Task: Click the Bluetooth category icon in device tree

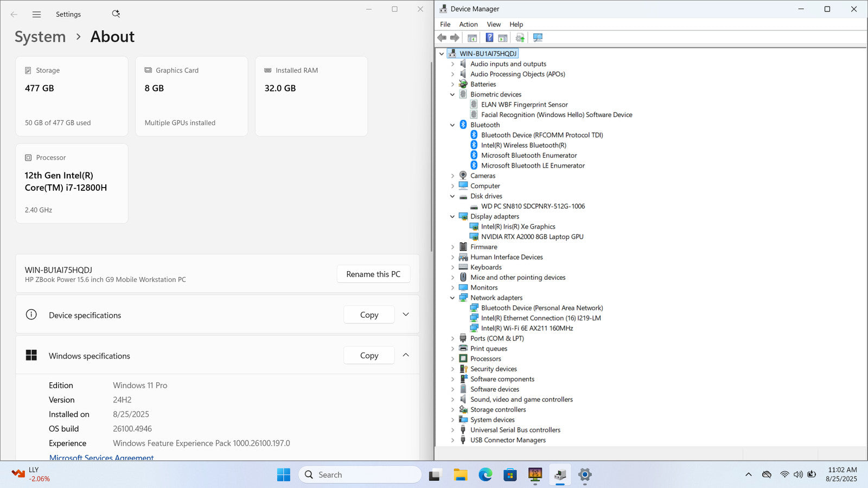Action: point(463,125)
